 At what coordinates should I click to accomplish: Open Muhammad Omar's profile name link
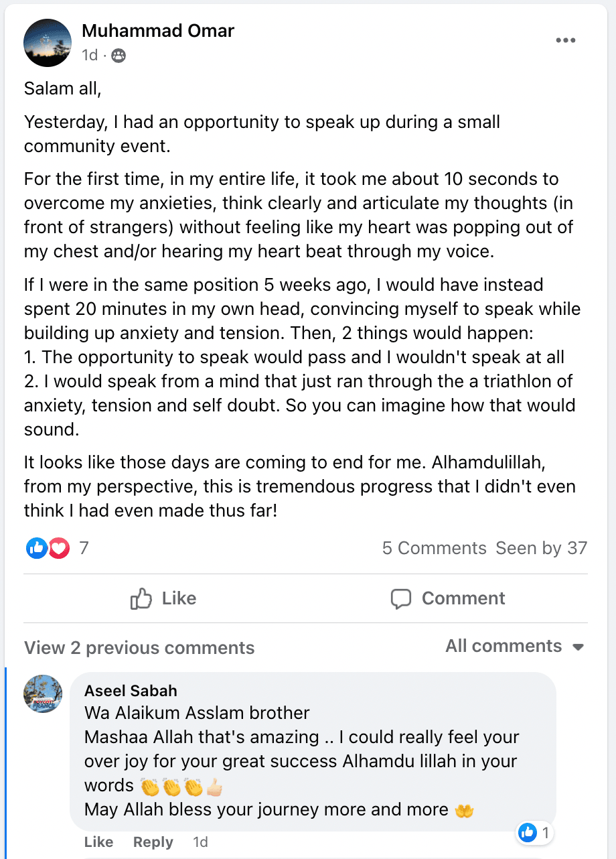point(158,31)
